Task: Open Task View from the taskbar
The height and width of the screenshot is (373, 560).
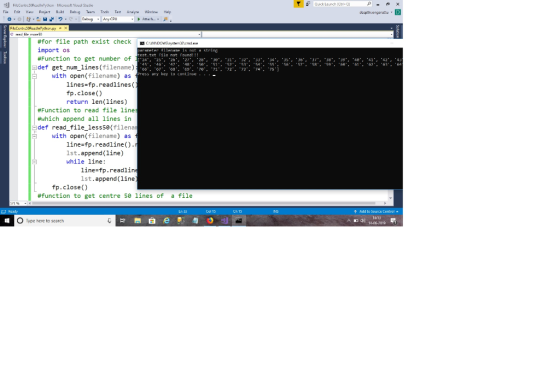Action: click(122, 221)
